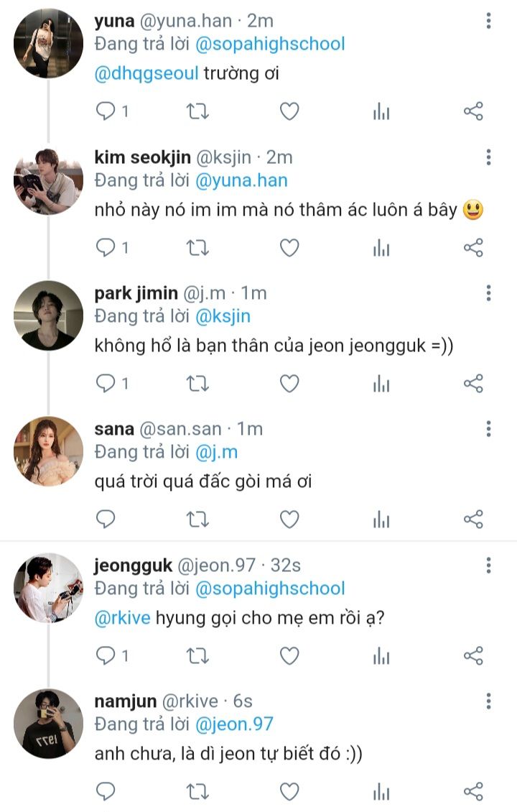Share jeongguk's tweet
Viewport: 517px width, 812px height.
click(473, 655)
